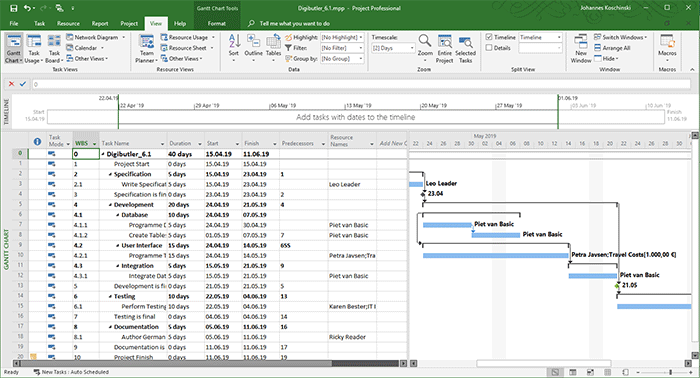Collapse the Database summary task
This screenshot has width=700, height=378.
[x=118, y=215]
